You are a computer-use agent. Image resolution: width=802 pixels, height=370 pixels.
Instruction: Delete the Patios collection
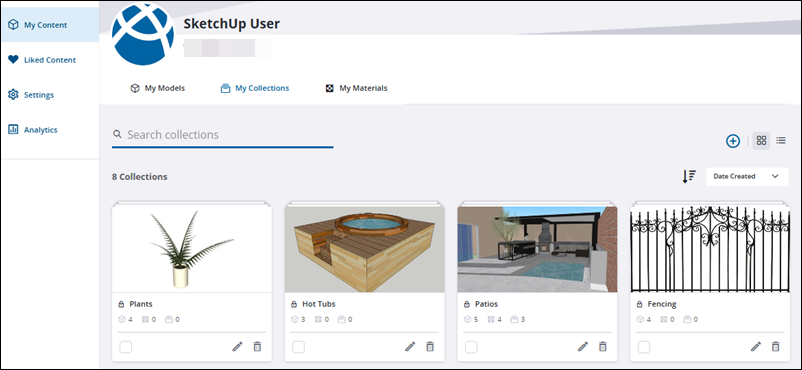pyautogui.click(x=603, y=346)
